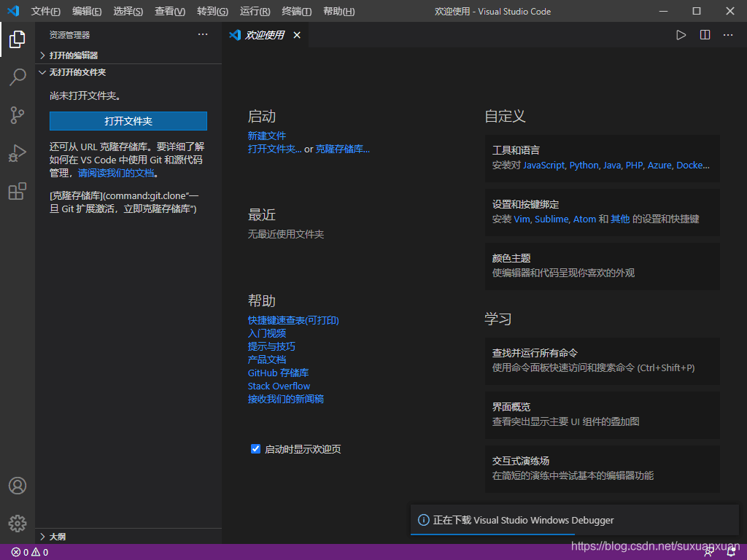
Task: Expand the 大纲 outline section
Action: [128, 537]
